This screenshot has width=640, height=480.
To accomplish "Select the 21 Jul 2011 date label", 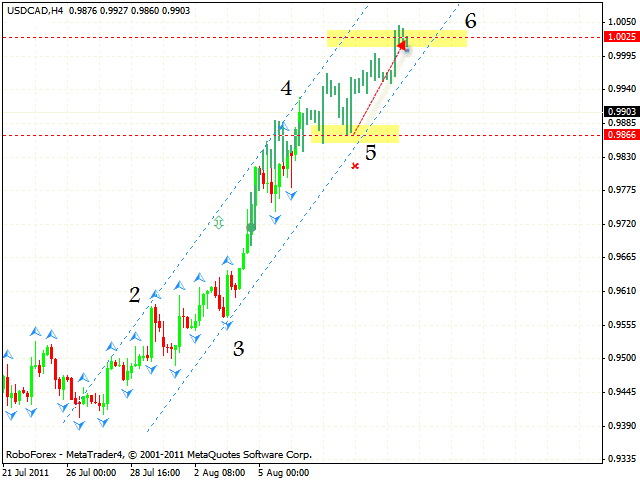I will coord(26,472).
